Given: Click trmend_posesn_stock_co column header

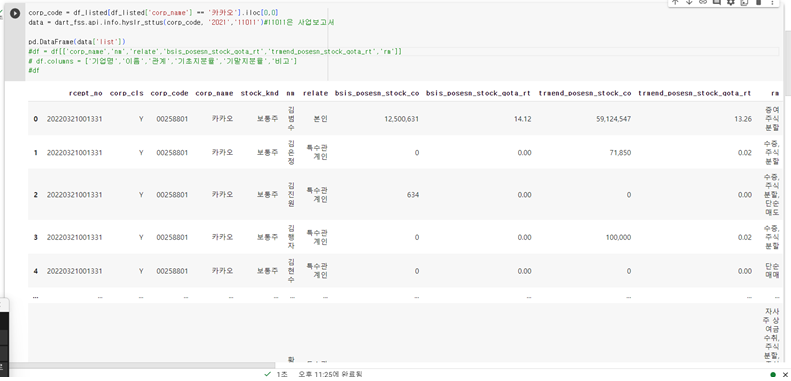Looking at the screenshot, I should pyautogui.click(x=585, y=93).
